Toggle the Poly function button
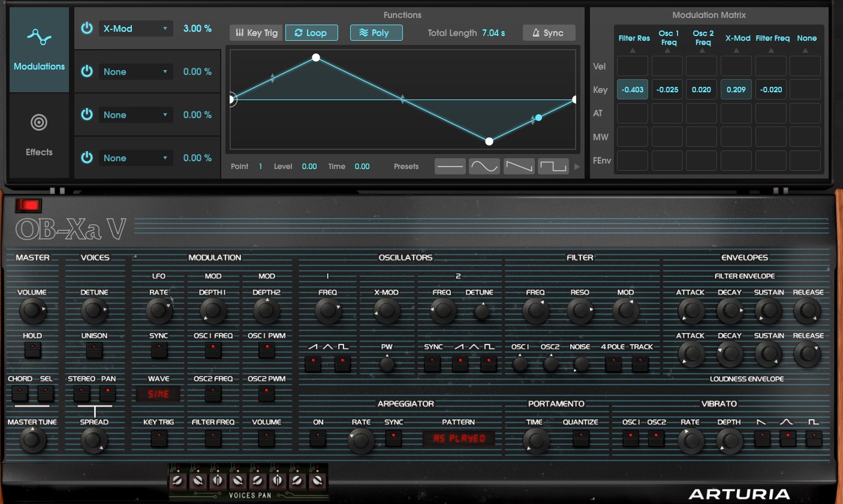 coord(376,33)
